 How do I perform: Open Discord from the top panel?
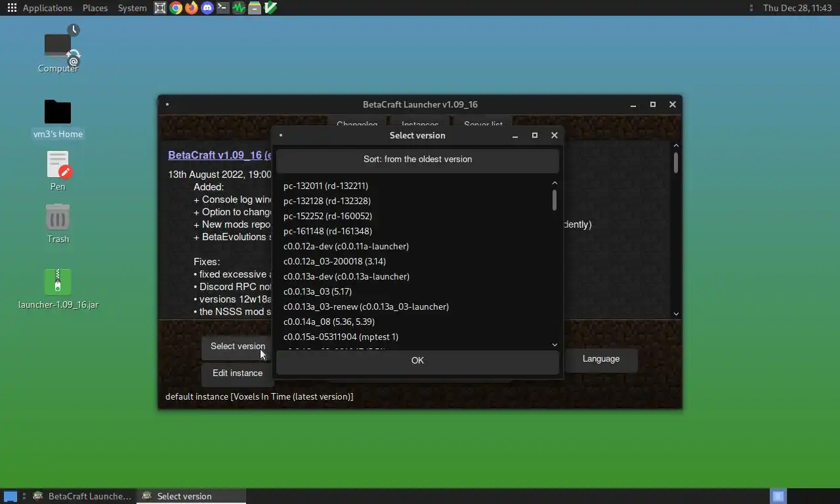[x=207, y=8]
